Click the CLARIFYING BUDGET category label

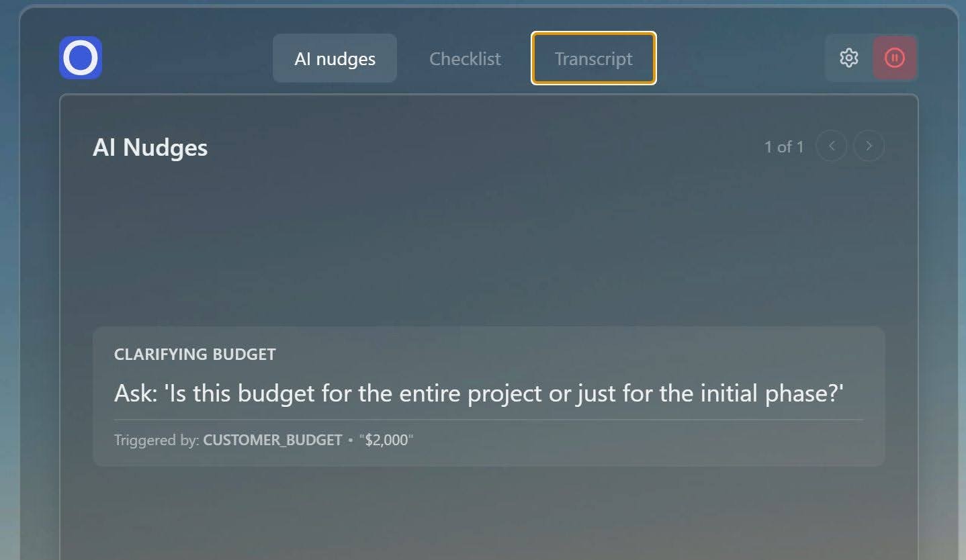[195, 354]
